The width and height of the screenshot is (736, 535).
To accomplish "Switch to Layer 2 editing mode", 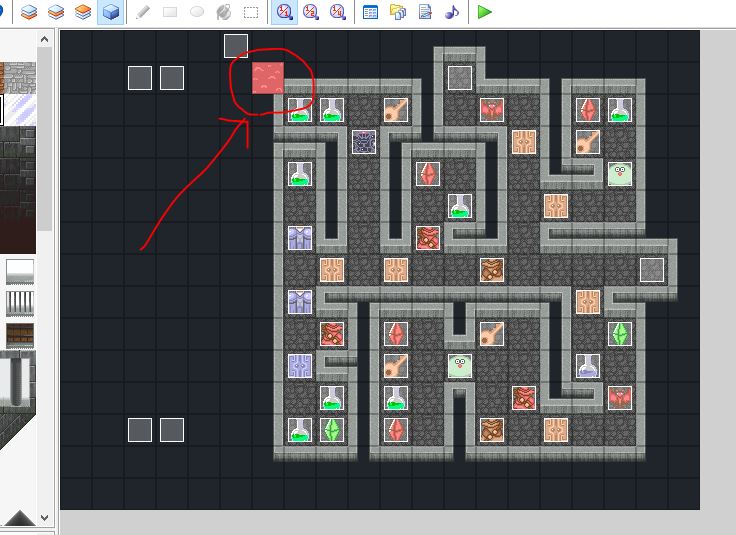I will pos(57,12).
